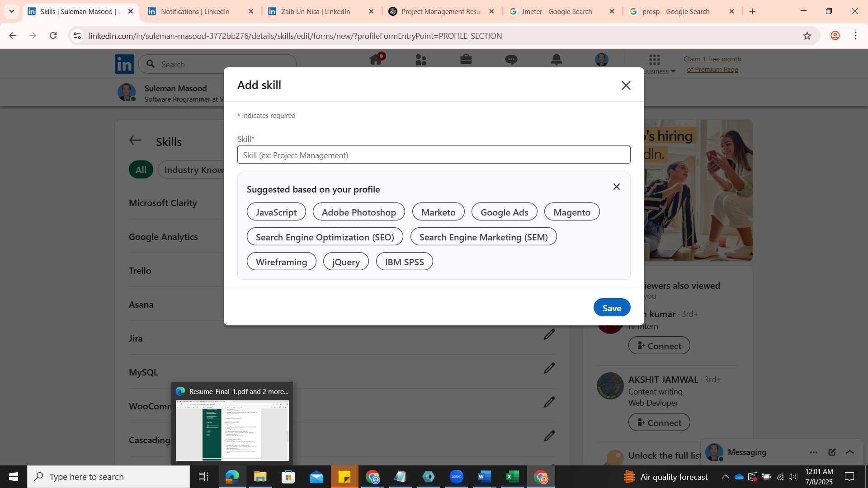Go back using the Skills back arrow
The height and width of the screenshot is (488, 868).
[x=135, y=141]
